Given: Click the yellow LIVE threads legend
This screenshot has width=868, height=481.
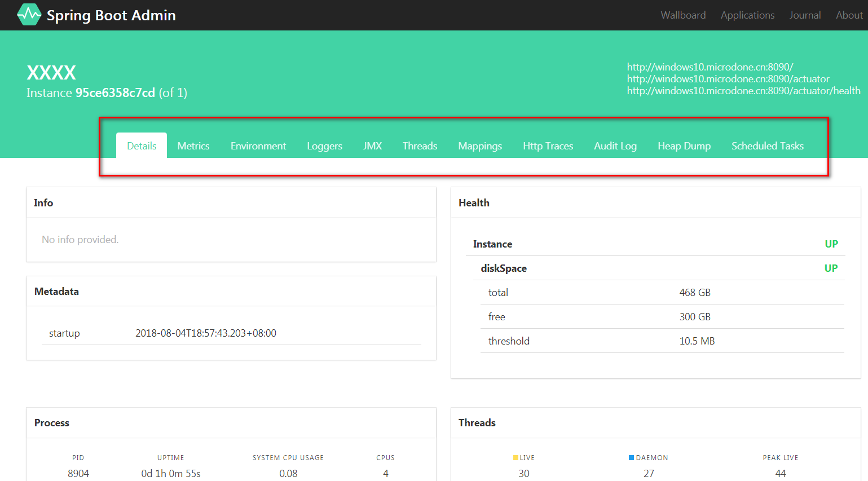Looking at the screenshot, I should [x=524, y=457].
